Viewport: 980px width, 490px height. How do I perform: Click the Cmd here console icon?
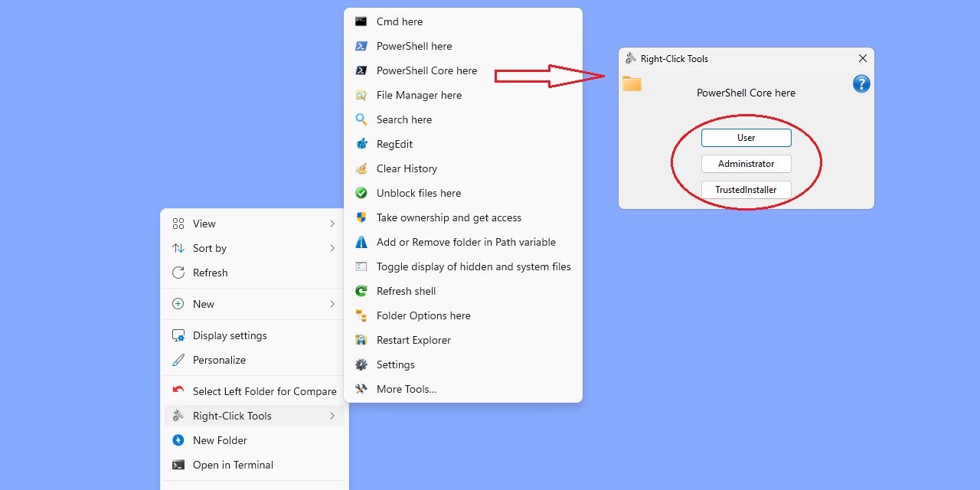tap(361, 21)
